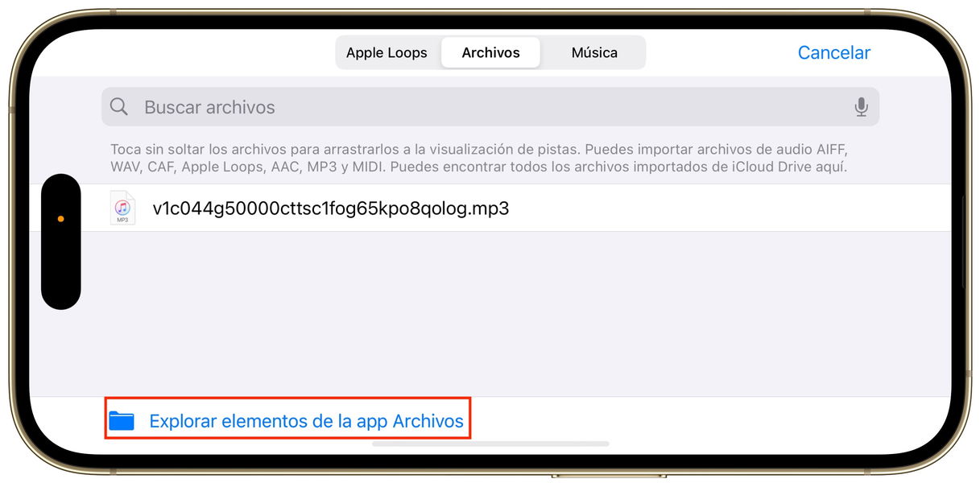Tap the orange microphone indicator dot

[60, 219]
